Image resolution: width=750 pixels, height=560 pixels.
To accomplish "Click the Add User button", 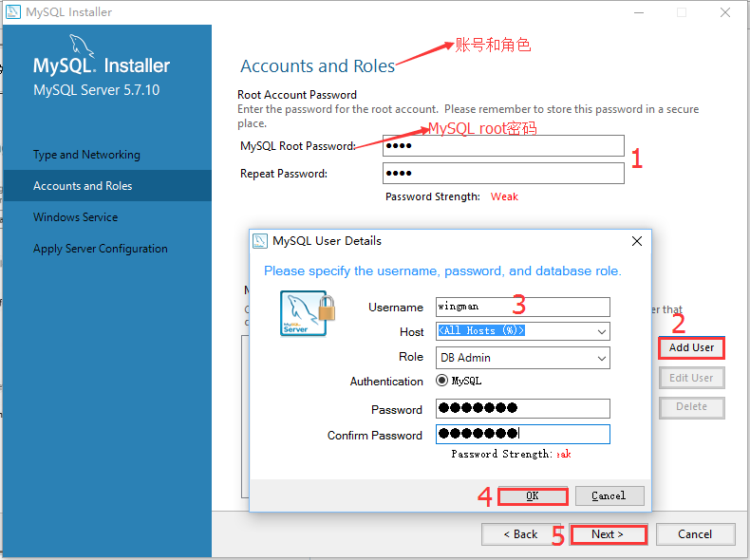I will point(691,347).
